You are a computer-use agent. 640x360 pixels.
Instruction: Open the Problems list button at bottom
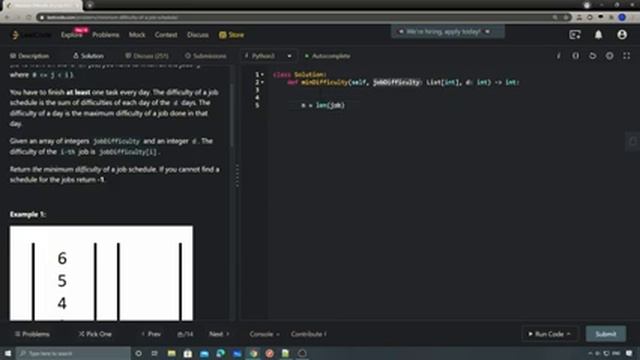[32, 334]
